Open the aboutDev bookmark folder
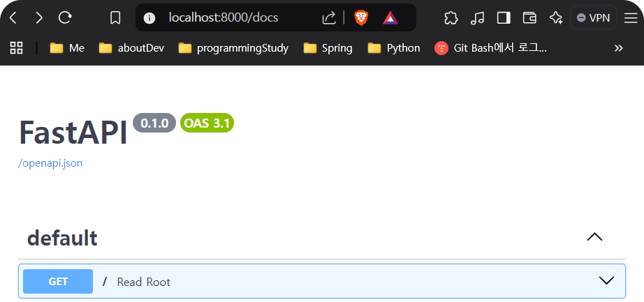 pyautogui.click(x=131, y=48)
